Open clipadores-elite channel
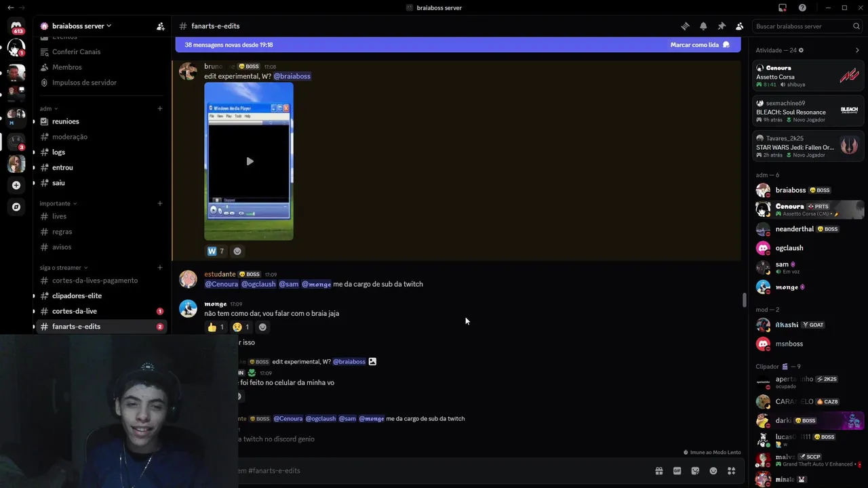Viewport: 868px width, 488px height. click(102, 296)
